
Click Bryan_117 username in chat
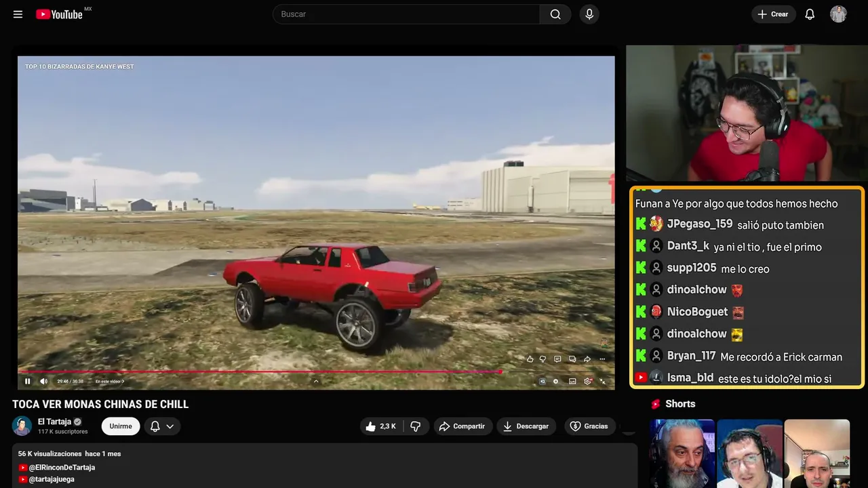(x=692, y=356)
